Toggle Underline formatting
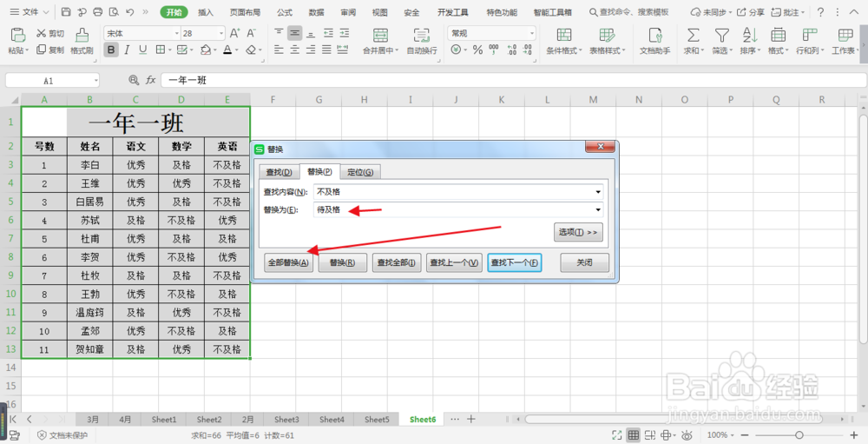The height and width of the screenshot is (444, 868). click(143, 50)
